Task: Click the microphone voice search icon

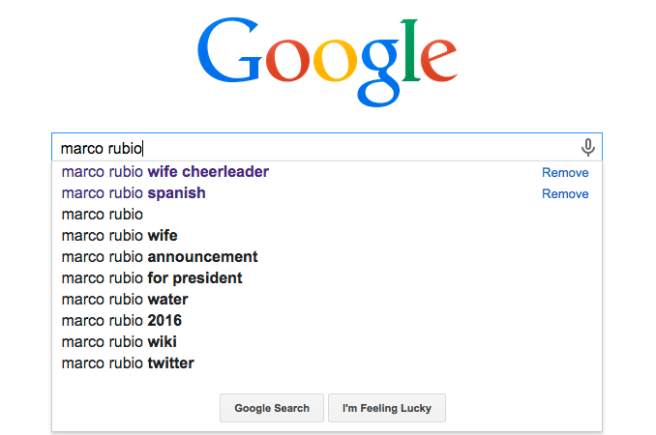Action: pos(588,148)
